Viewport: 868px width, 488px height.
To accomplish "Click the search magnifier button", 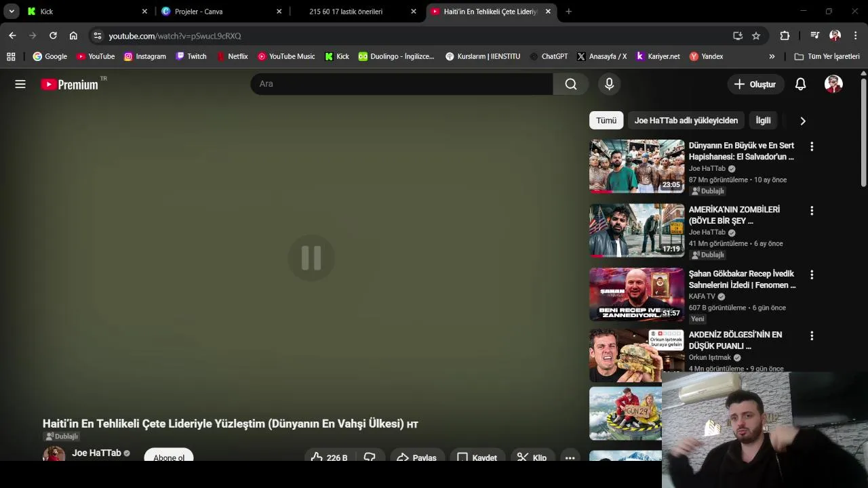I will [571, 84].
